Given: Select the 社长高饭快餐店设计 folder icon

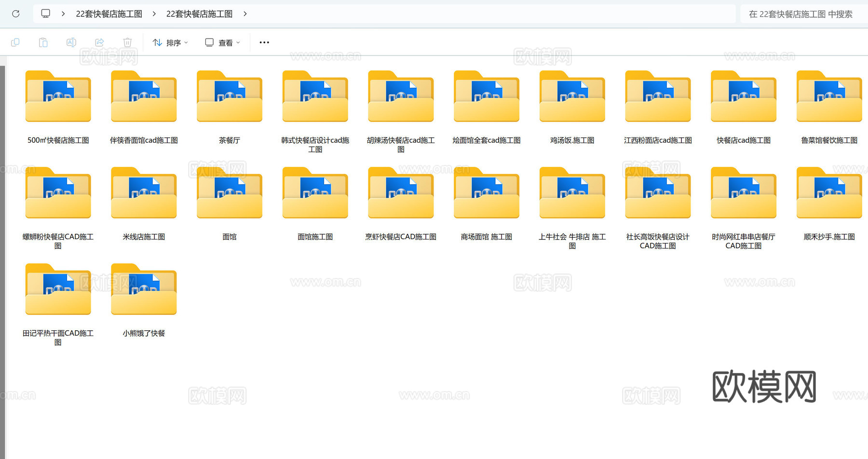Looking at the screenshot, I should tap(658, 193).
